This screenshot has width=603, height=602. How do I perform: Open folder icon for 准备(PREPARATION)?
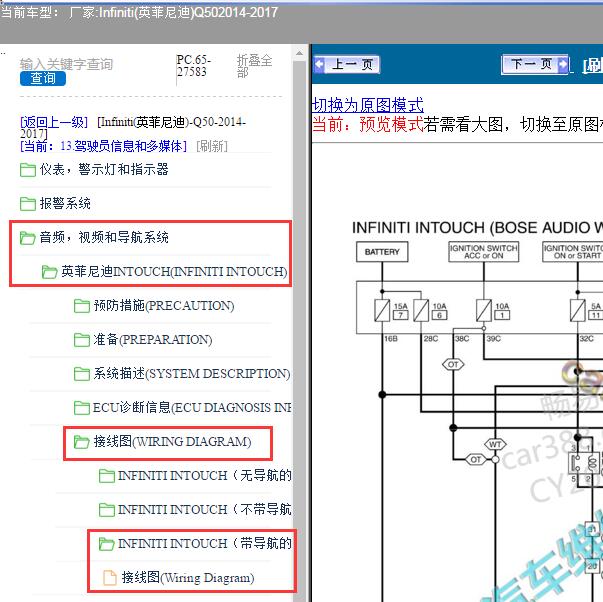click(82, 340)
